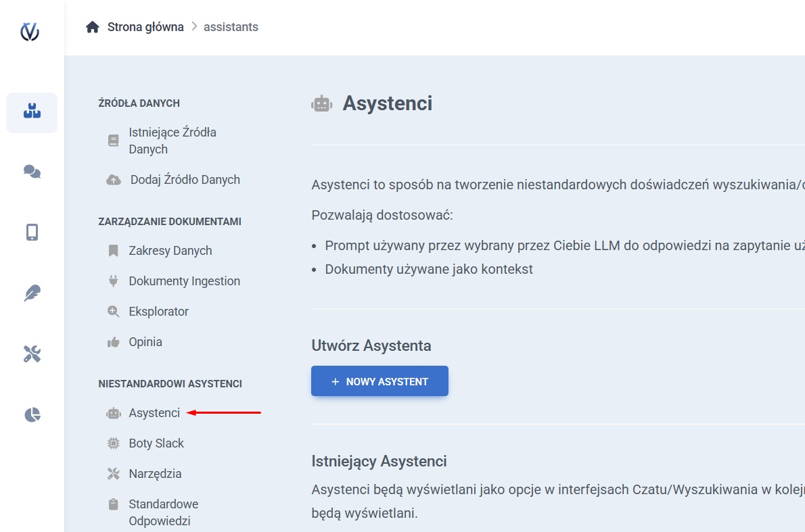Select Dodaj Źródło Danych
Viewport: 805px width, 532px height.
(184, 180)
